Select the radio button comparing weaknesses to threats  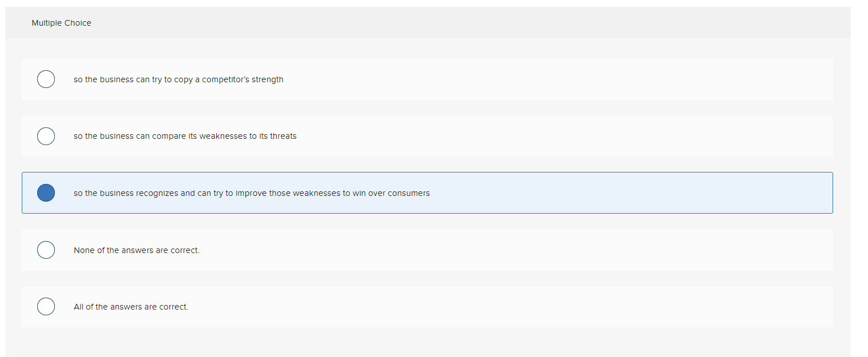(46, 136)
